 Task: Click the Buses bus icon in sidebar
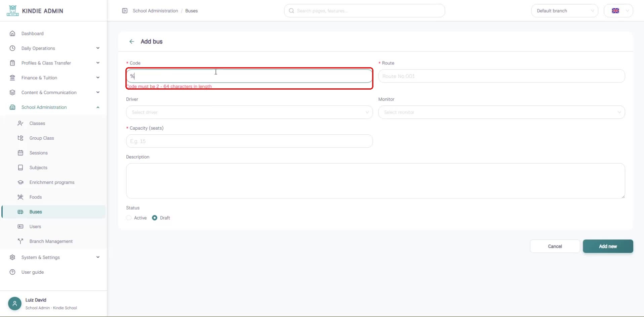click(x=21, y=212)
